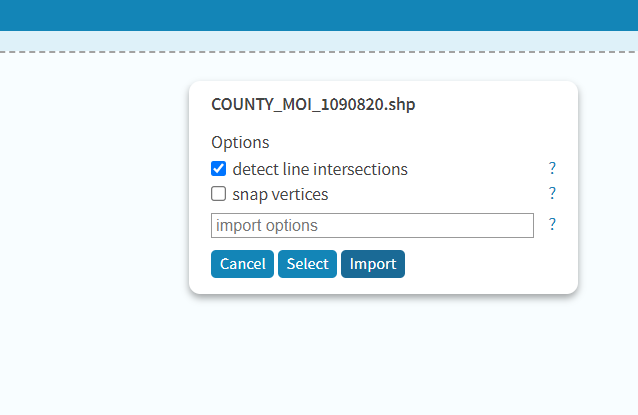This screenshot has width=638, height=415.
Task: Import the COUNTY_MOI_1090820.shp file
Action: pyautogui.click(x=373, y=264)
